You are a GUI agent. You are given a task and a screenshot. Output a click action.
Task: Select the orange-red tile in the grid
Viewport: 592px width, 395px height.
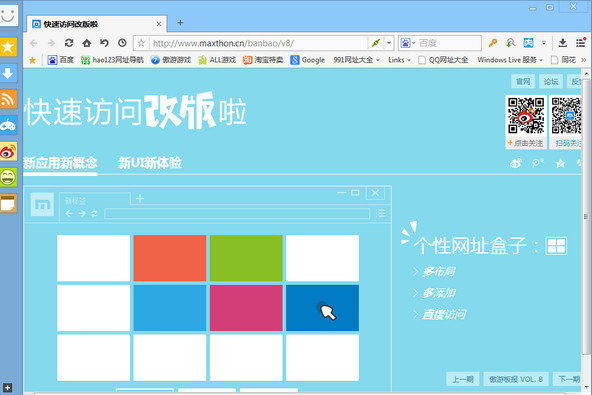click(x=170, y=258)
